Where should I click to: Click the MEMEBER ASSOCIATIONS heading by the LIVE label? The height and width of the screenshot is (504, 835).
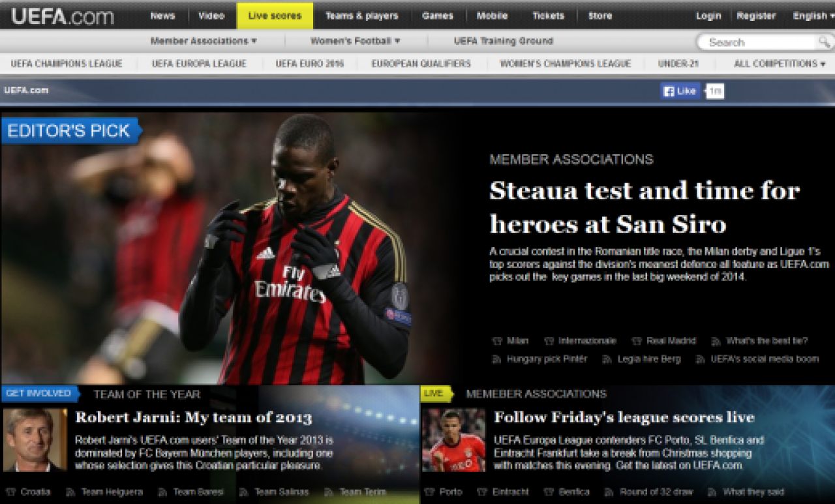pyautogui.click(x=536, y=394)
